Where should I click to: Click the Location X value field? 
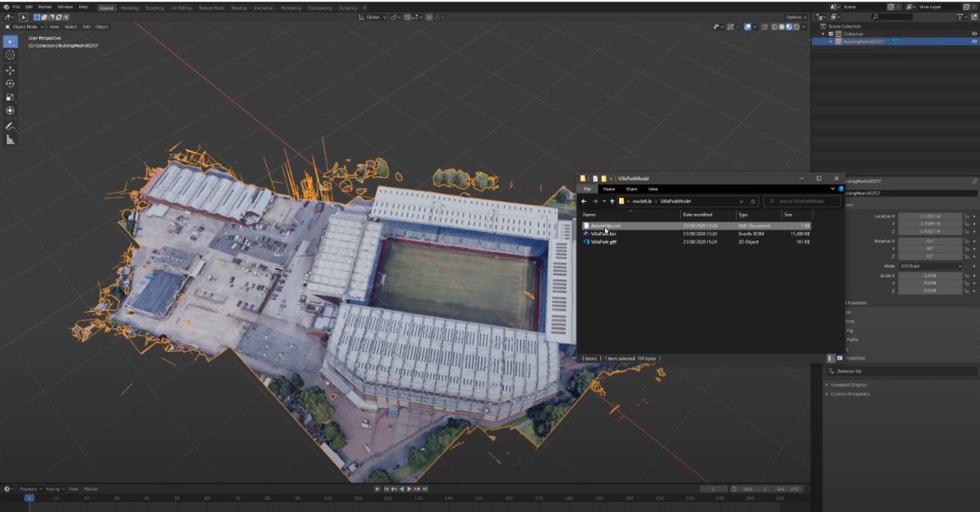[929, 216]
